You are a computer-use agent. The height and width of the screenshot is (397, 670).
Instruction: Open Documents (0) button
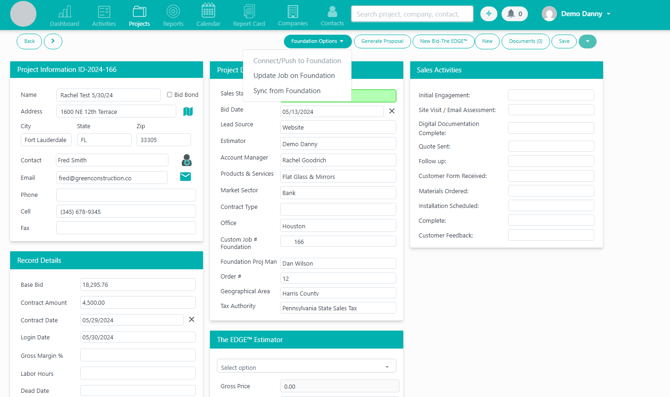(526, 41)
